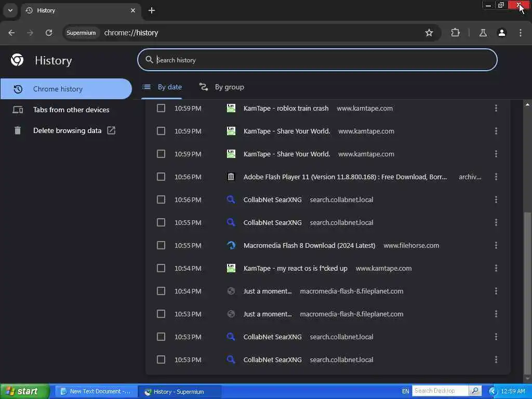Click the scrollbar up arrow
The width and height of the screenshot is (532, 399).
[x=527, y=104]
